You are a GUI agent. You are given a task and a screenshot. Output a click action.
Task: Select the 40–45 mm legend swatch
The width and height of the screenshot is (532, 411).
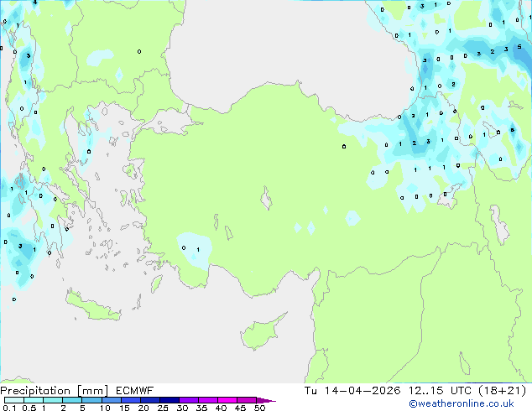(227, 400)
